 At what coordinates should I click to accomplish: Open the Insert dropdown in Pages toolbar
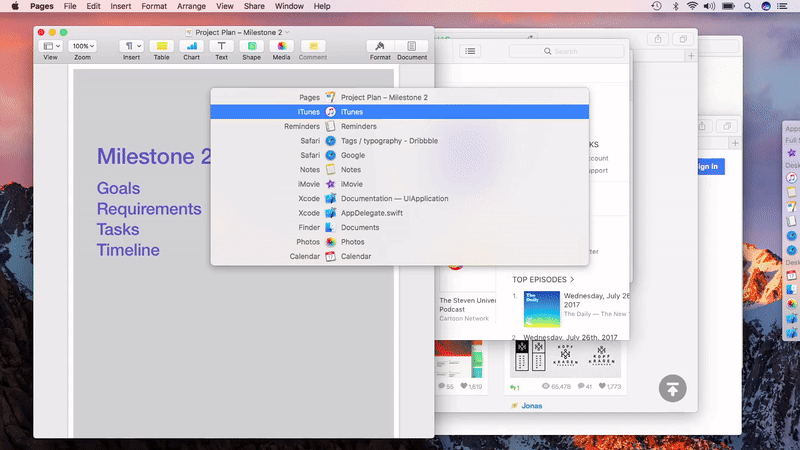132,46
